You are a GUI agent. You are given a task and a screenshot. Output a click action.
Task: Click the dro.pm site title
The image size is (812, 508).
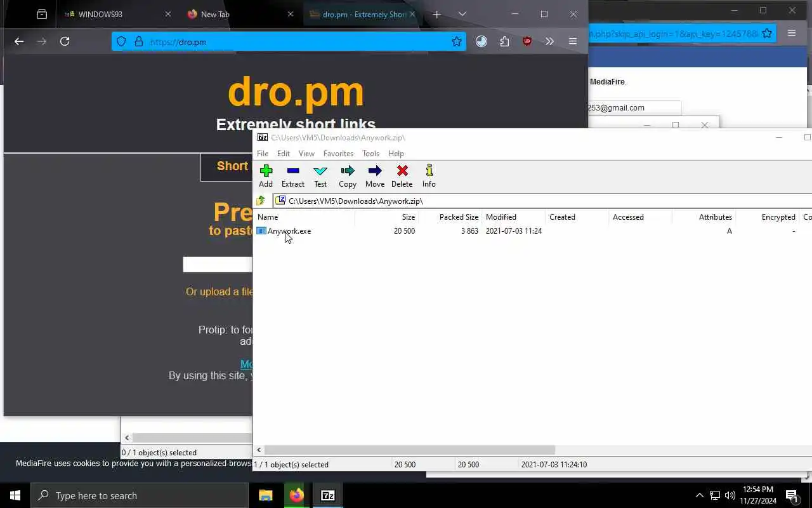296,92
